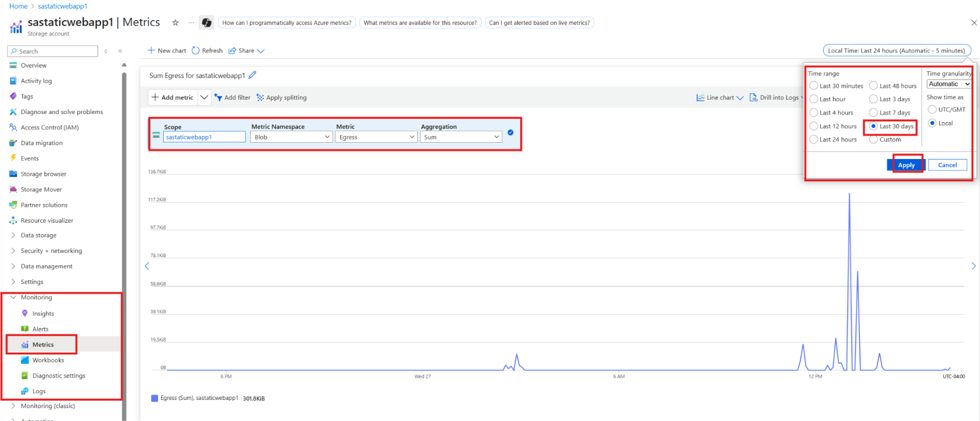Click Apply splitting icon

coord(260,98)
